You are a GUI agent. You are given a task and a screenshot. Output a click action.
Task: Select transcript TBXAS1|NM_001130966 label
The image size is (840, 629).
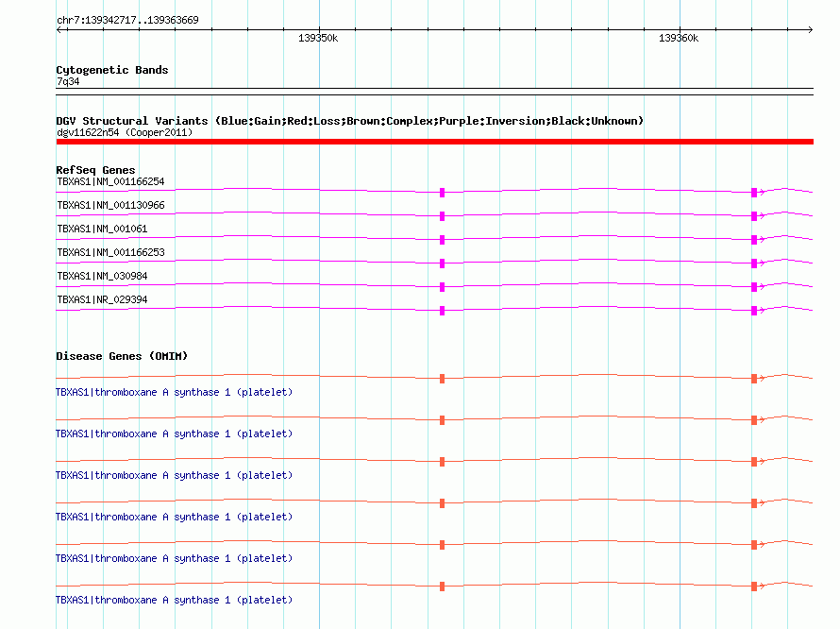click(x=110, y=205)
